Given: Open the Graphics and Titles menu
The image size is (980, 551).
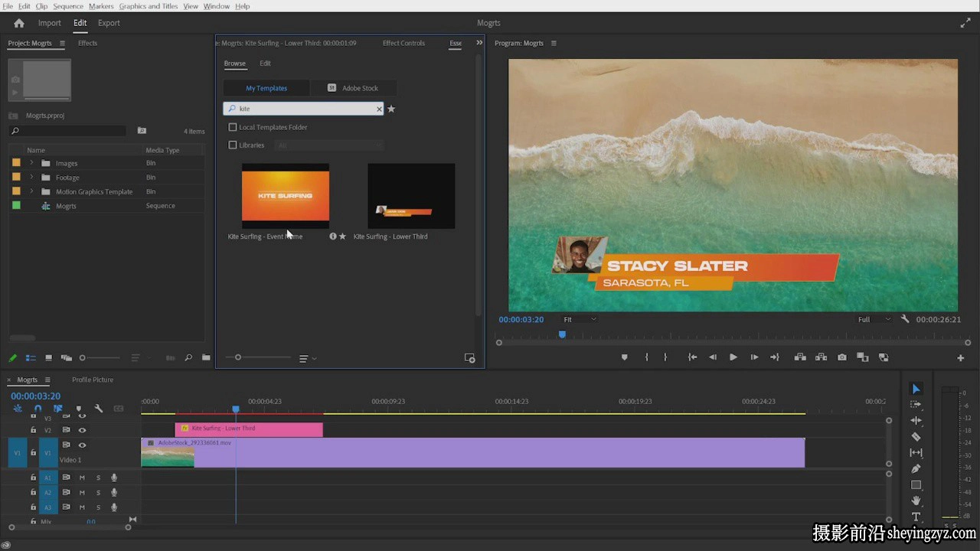Looking at the screenshot, I should pyautogui.click(x=149, y=6).
